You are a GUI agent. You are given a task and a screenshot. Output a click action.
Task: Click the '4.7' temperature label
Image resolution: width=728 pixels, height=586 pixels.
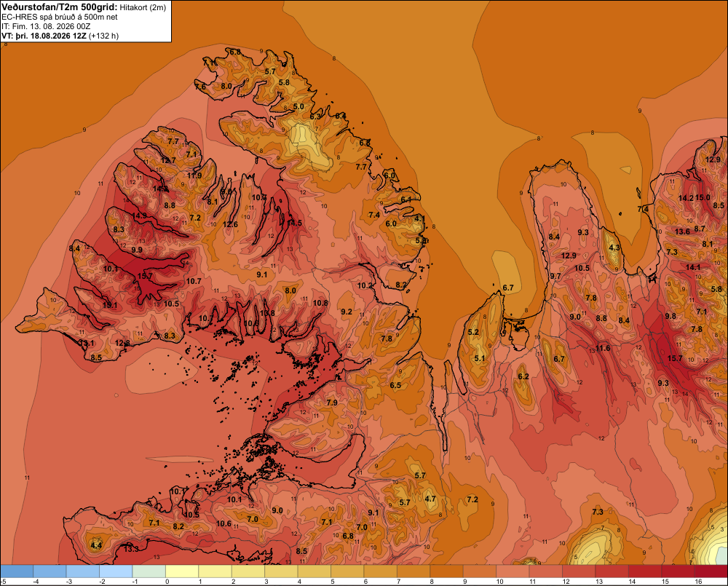(430, 499)
